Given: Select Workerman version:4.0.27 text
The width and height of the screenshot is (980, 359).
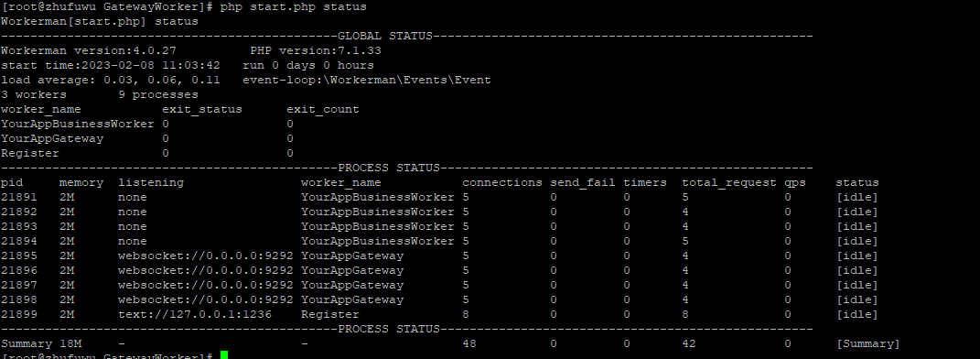Looking at the screenshot, I should (x=89, y=50).
